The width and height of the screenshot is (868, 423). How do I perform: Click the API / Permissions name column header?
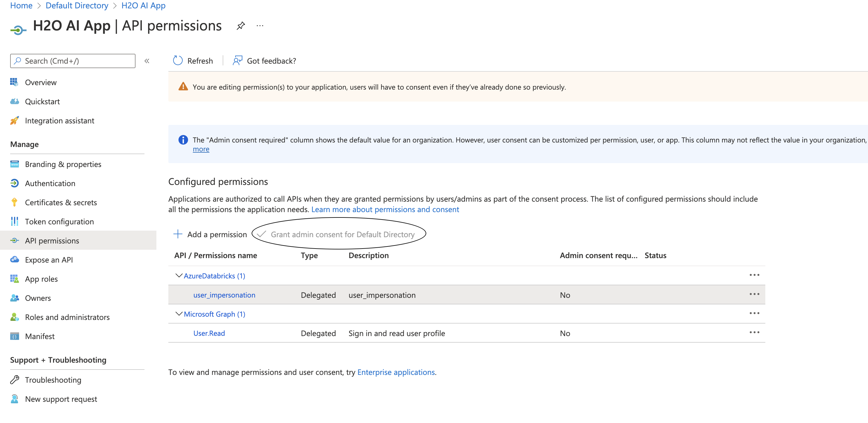(215, 255)
